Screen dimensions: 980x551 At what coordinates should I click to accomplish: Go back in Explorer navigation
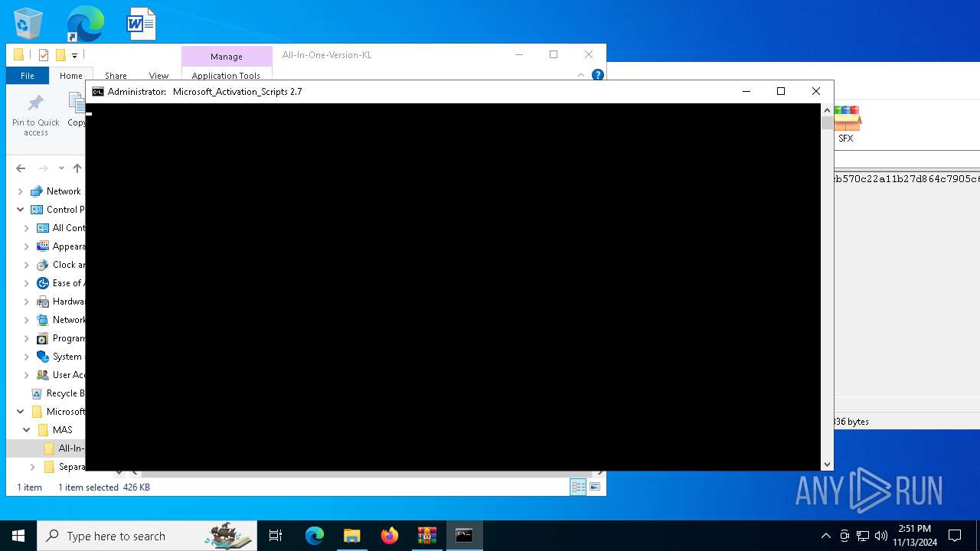[21, 168]
